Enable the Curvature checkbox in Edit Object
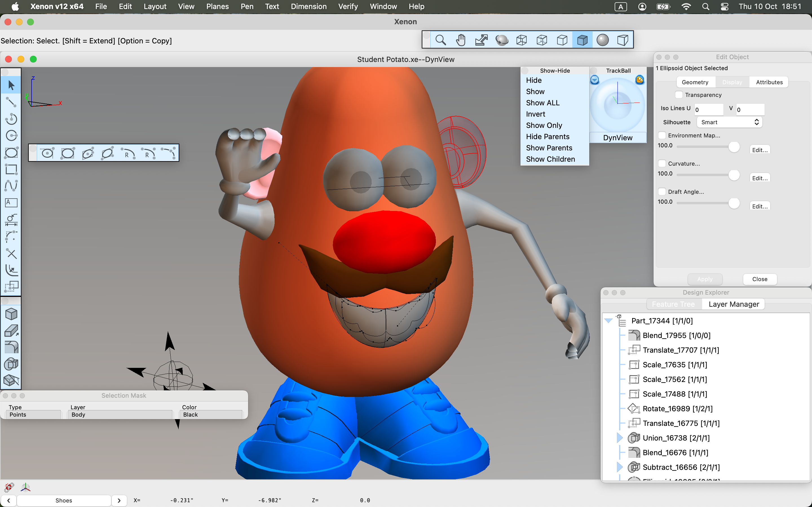The height and width of the screenshot is (507, 812). point(662,164)
